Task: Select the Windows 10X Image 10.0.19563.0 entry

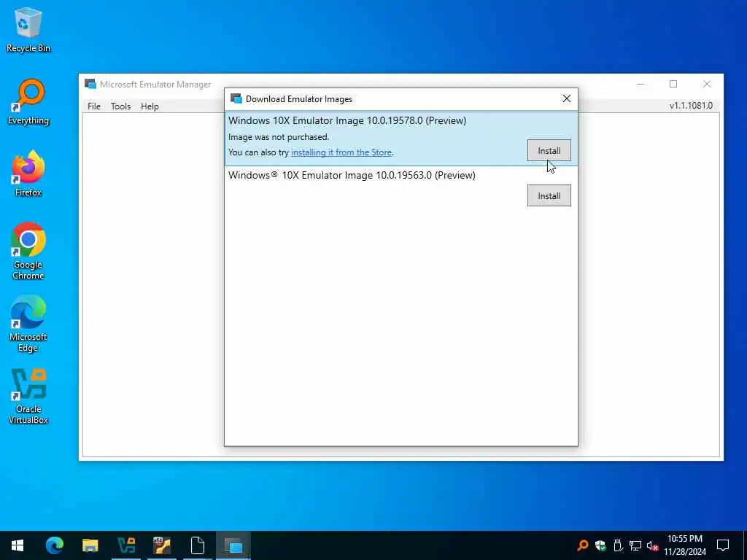Action: [401, 189]
